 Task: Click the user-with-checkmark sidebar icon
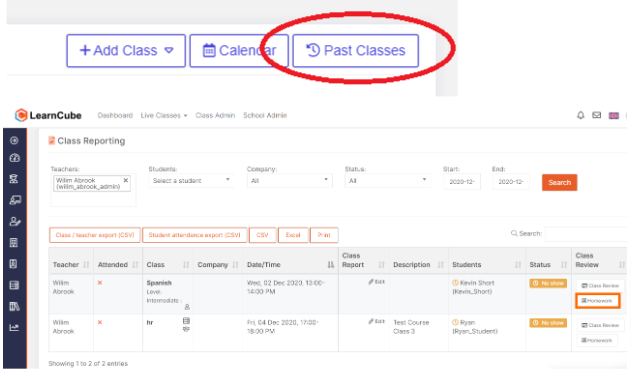pos(14,221)
